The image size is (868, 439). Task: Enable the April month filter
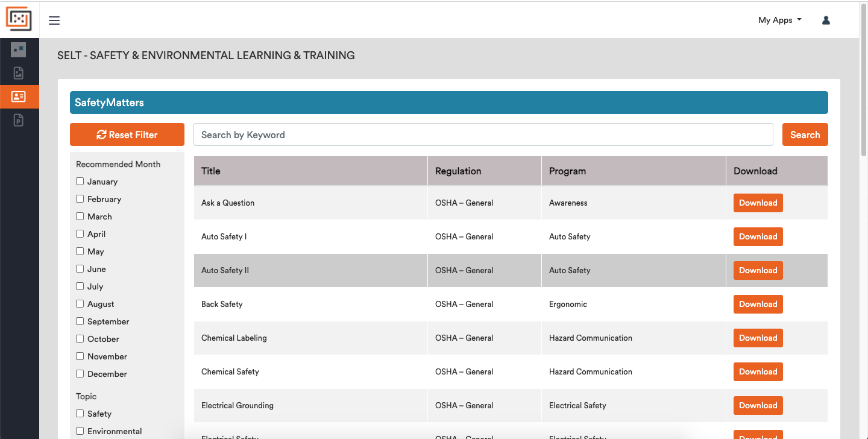[x=80, y=234]
